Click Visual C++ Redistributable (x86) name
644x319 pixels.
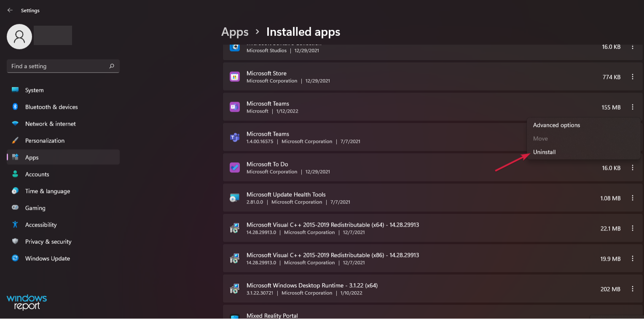(333, 255)
